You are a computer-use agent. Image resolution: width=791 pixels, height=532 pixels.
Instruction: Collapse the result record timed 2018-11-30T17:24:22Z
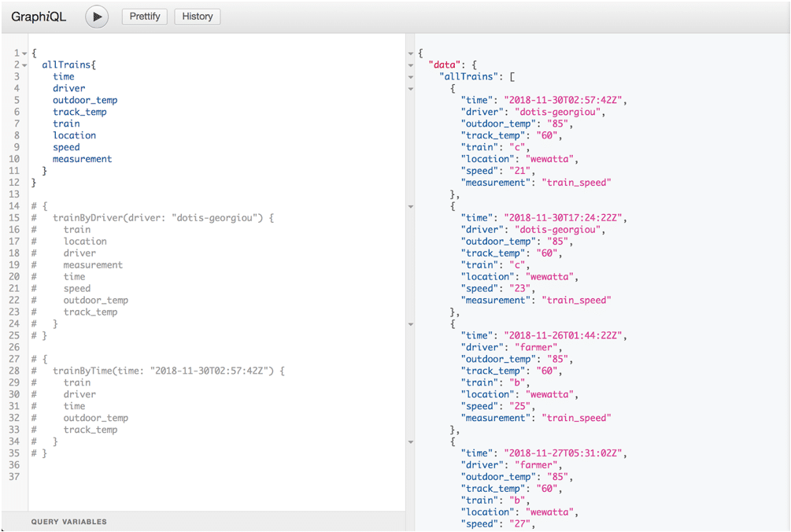tap(410, 206)
